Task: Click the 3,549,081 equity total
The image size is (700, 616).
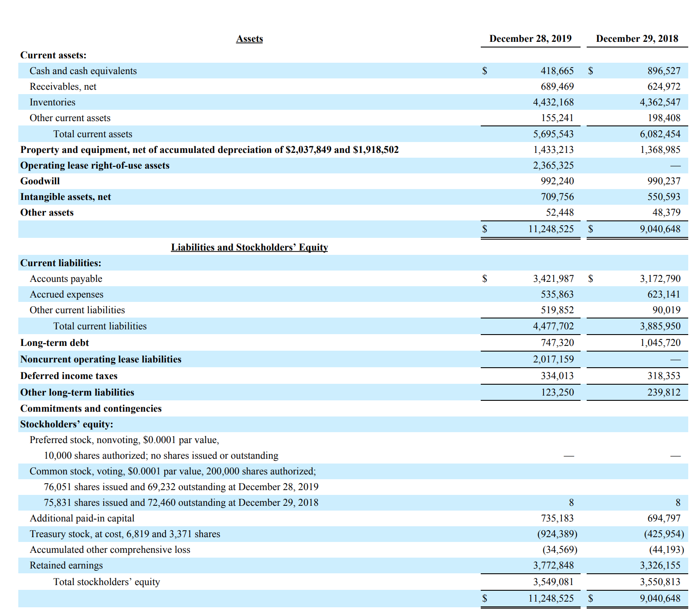Action: pyautogui.click(x=553, y=582)
